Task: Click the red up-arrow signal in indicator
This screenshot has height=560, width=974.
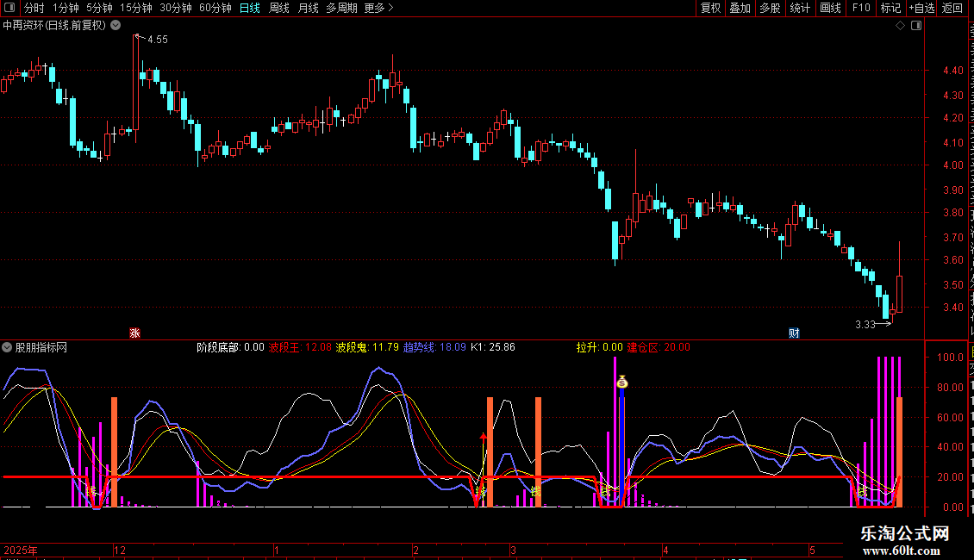Action: [484, 438]
